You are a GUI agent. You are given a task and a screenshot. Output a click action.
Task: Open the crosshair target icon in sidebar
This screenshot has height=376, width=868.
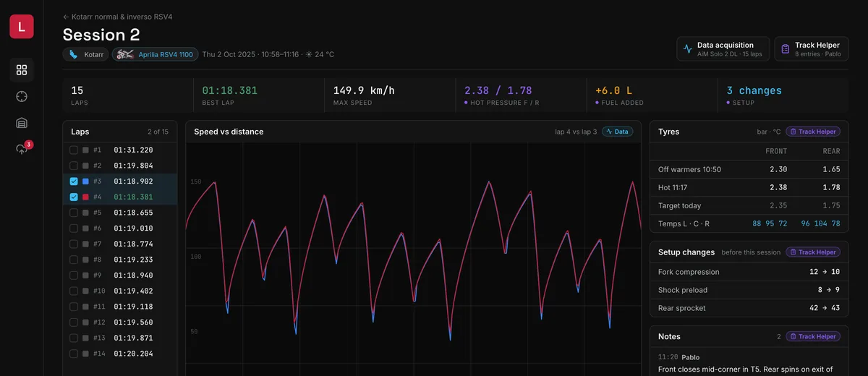point(22,96)
